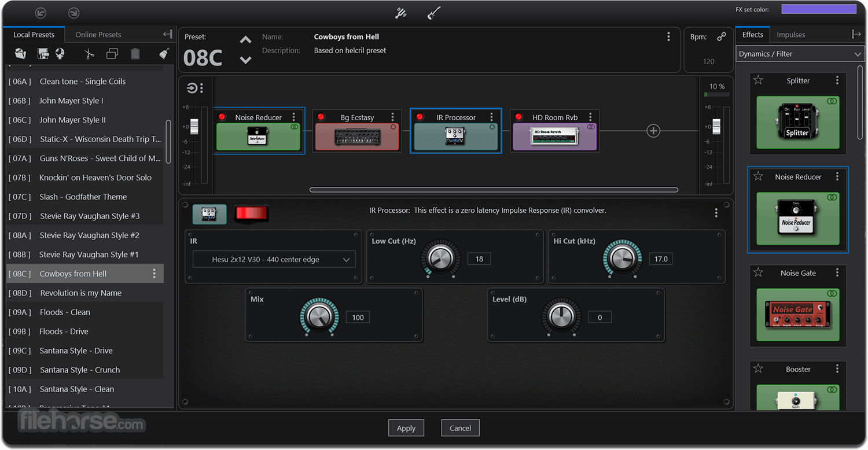Switch to the Impulses tab

(791, 35)
